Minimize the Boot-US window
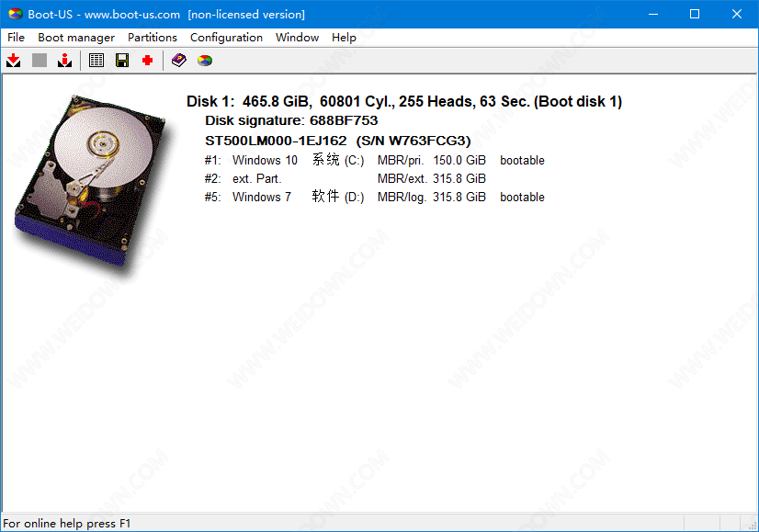Screen dimensions: 759x532 [x=653, y=14]
